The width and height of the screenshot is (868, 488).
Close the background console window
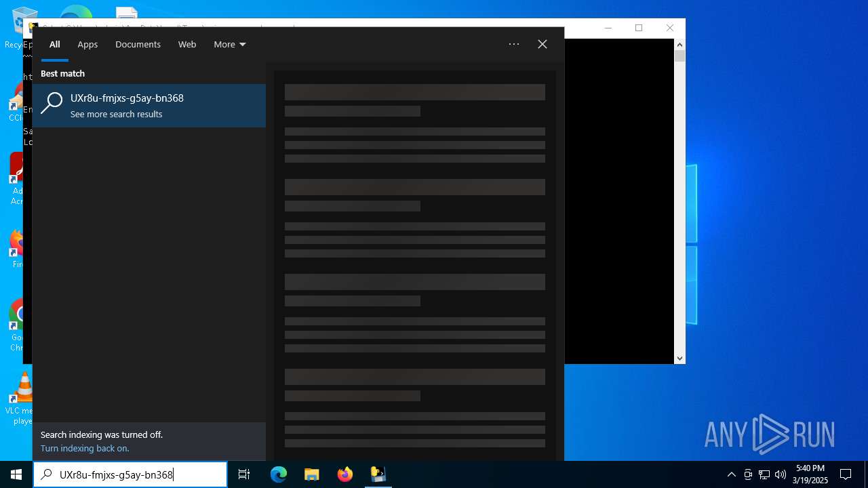coord(669,28)
